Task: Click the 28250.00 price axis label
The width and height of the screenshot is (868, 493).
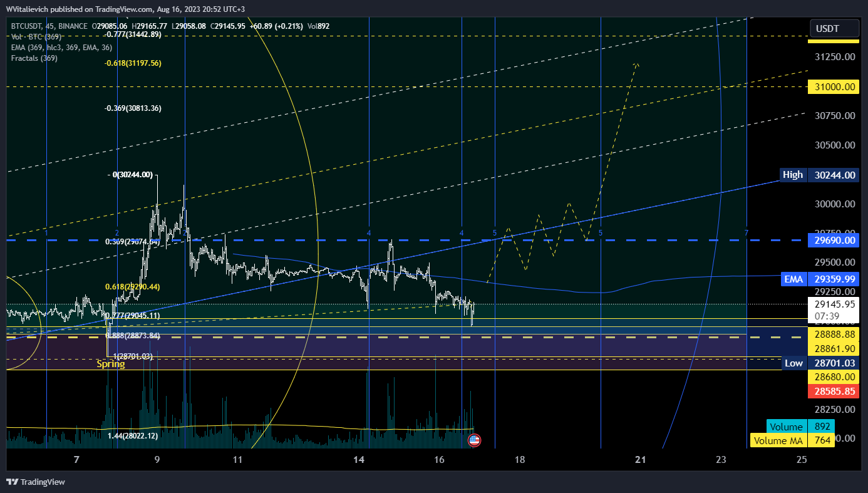Action: pos(834,409)
